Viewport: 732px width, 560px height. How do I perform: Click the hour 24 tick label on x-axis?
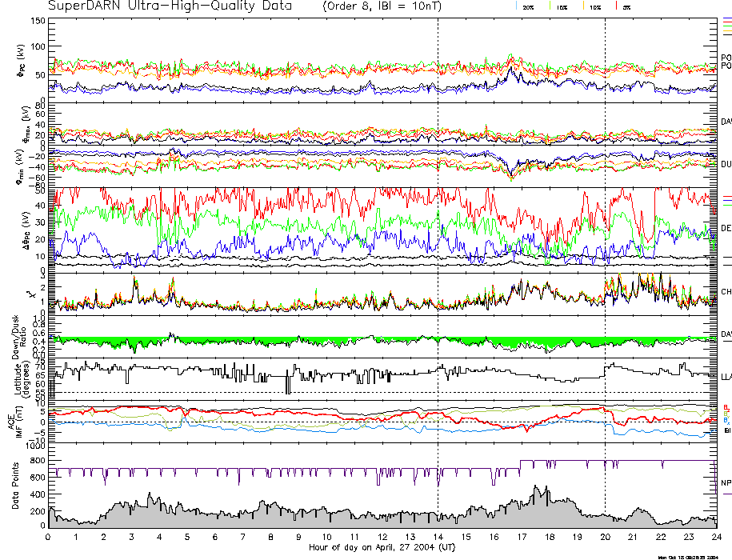coord(715,538)
